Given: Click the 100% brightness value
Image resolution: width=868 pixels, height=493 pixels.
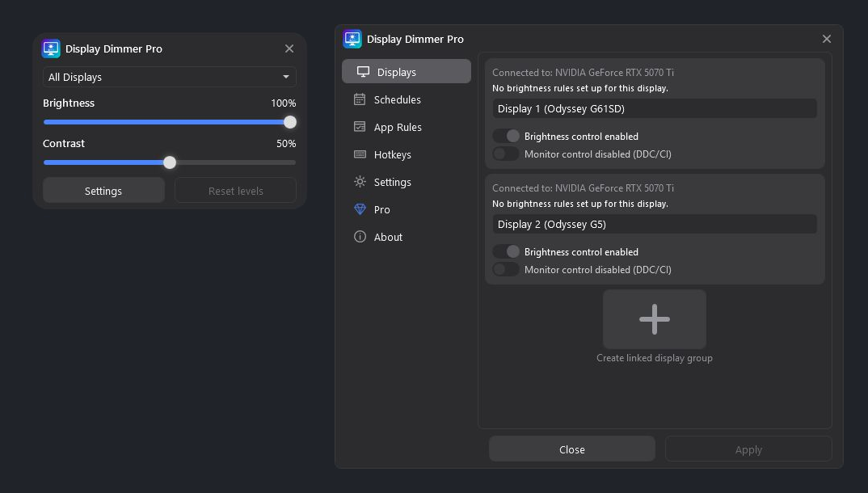Looking at the screenshot, I should point(284,103).
